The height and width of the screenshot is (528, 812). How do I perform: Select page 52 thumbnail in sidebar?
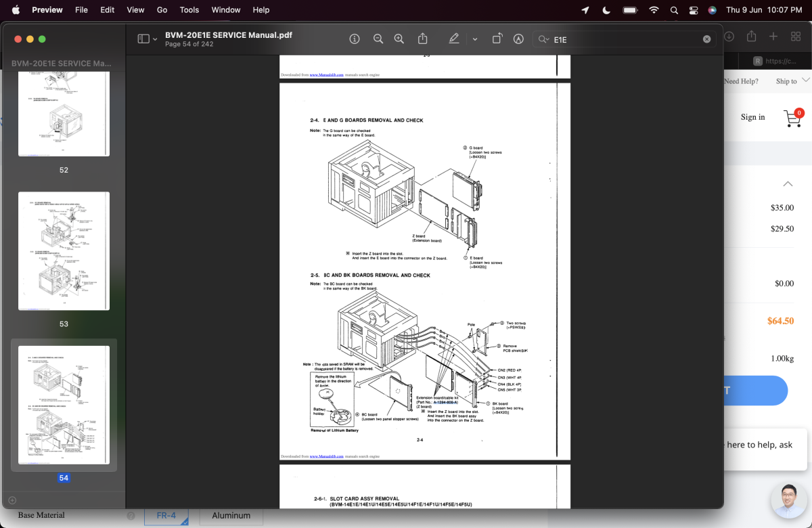point(64,114)
